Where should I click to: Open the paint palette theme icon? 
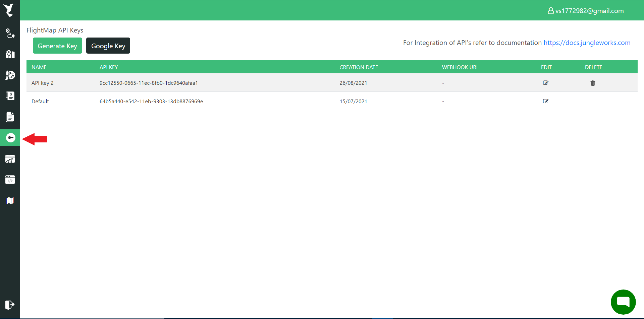(10, 75)
